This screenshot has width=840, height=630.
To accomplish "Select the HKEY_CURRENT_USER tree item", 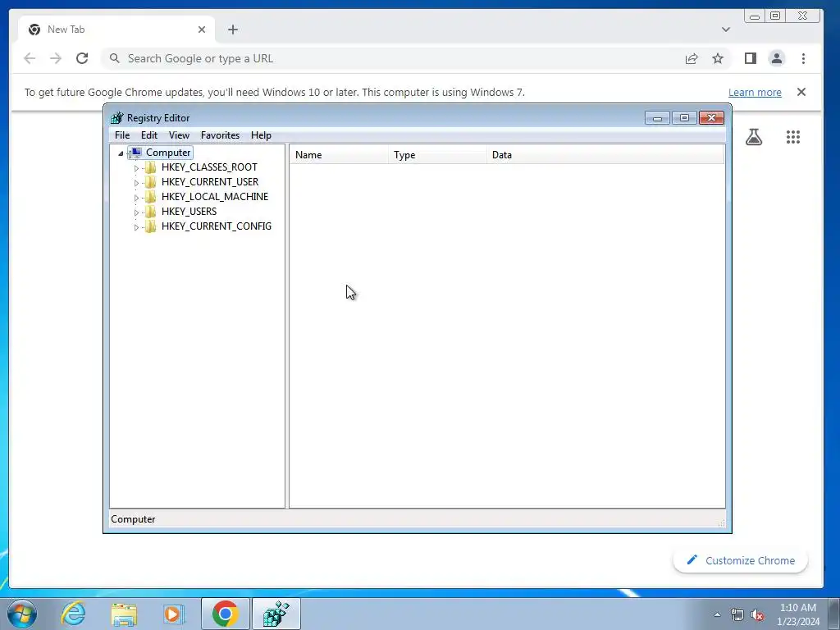I will pos(209,181).
